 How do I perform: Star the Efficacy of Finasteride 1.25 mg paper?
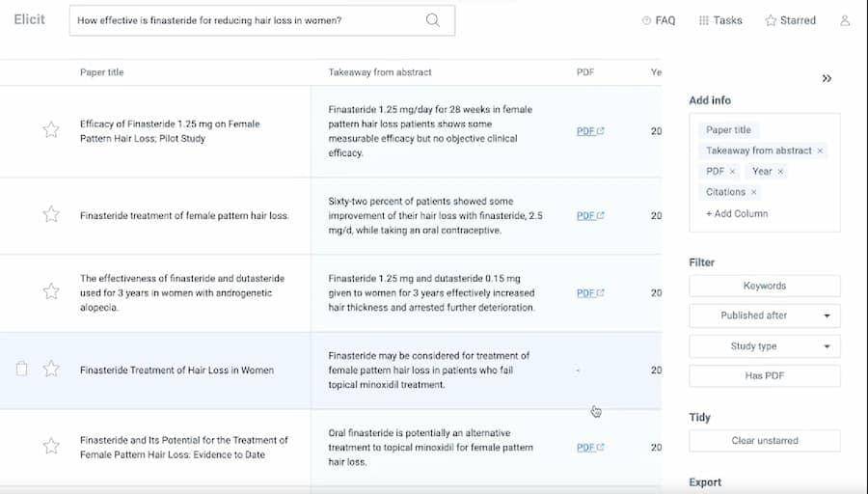coord(51,130)
